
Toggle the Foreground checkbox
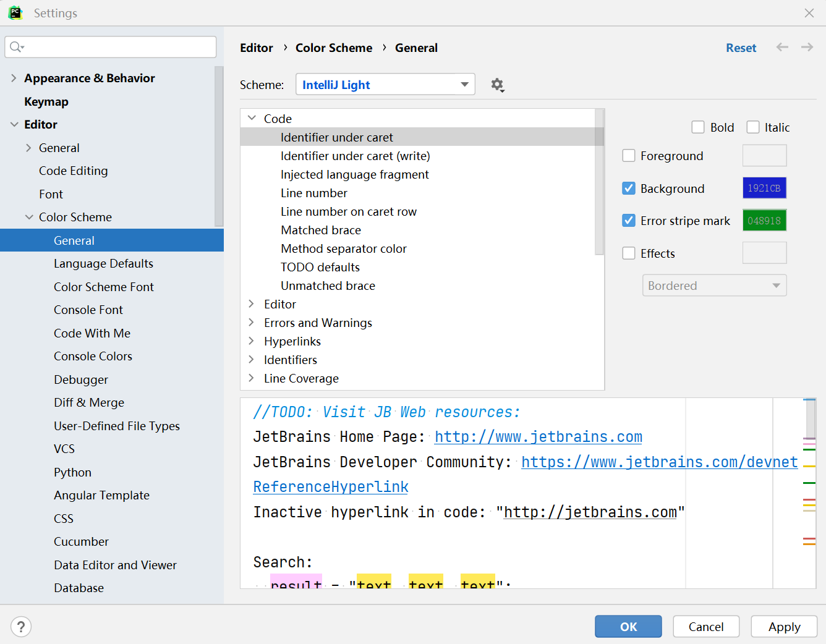[629, 156]
